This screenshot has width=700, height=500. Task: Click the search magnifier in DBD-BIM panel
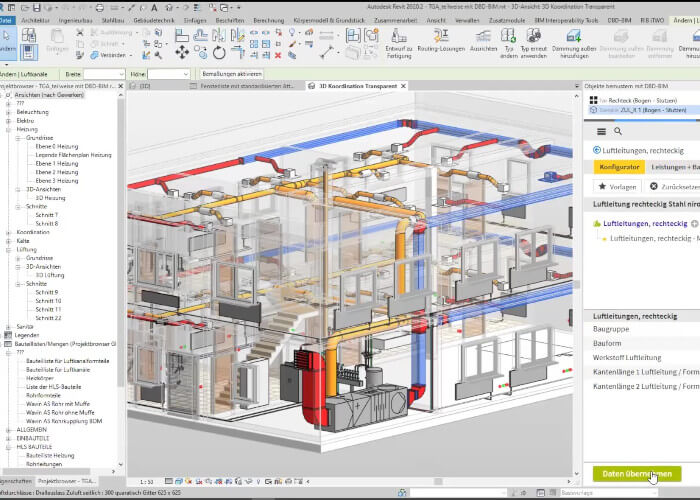click(x=618, y=131)
